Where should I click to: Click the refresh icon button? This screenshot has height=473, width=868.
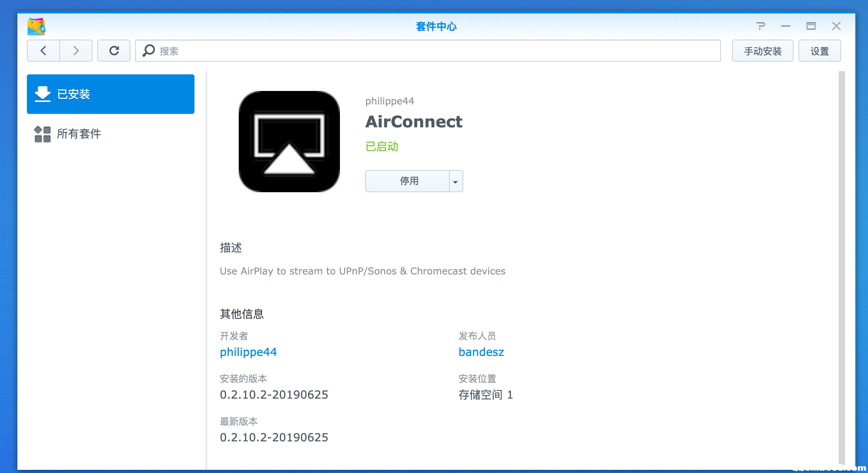point(114,51)
